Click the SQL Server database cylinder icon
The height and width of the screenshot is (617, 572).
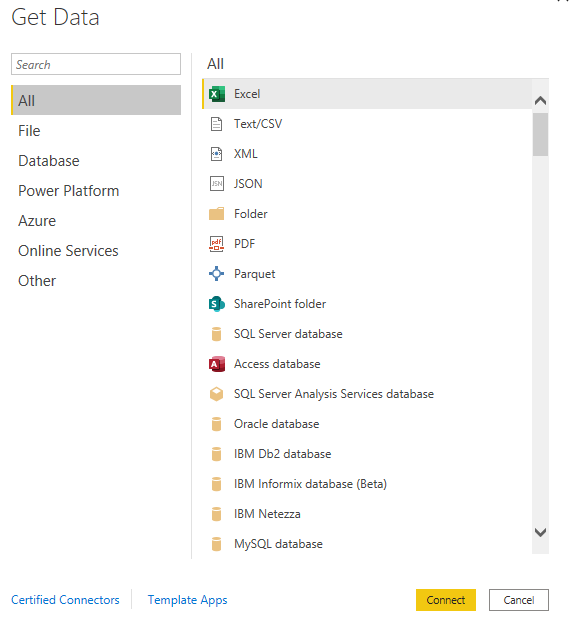(x=216, y=334)
